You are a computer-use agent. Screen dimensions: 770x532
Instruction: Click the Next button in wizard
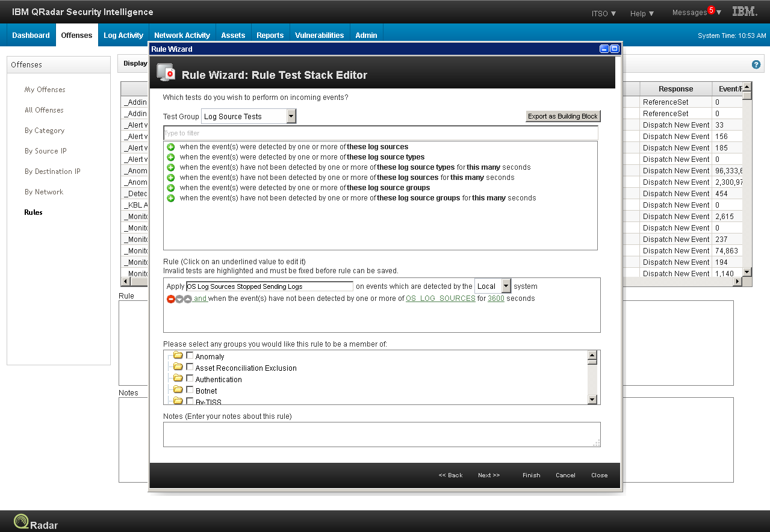pyautogui.click(x=489, y=475)
